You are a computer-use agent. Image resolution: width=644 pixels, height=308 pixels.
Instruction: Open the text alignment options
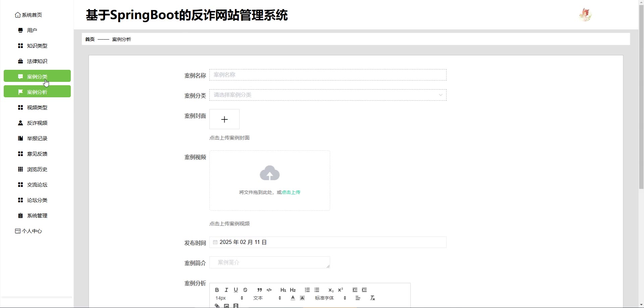click(x=358, y=298)
